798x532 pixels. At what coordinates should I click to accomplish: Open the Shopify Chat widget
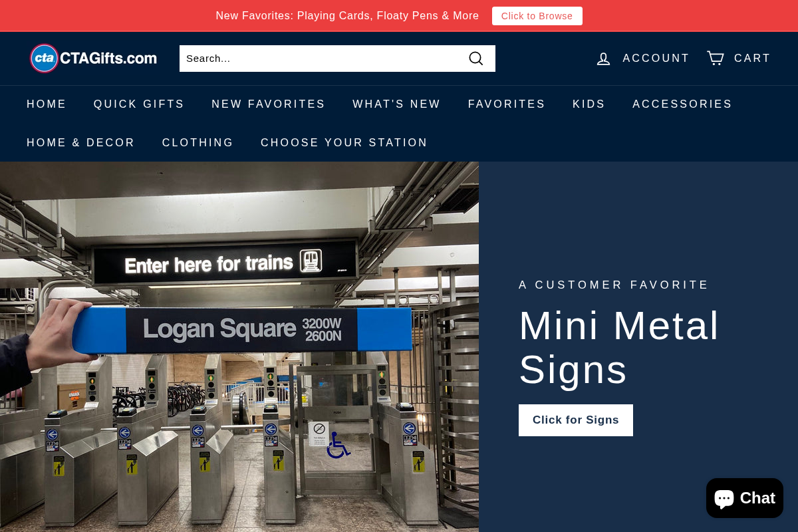click(x=745, y=498)
